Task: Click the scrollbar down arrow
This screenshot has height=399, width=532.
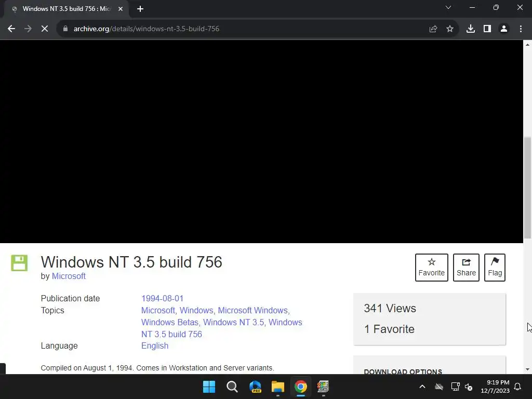Action: pyautogui.click(x=527, y=369)
